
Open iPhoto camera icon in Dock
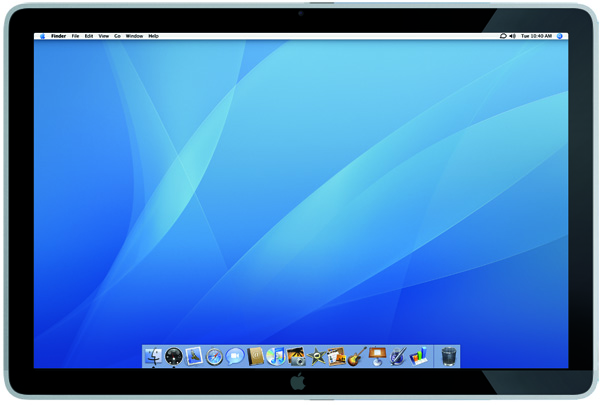point(296,356)
